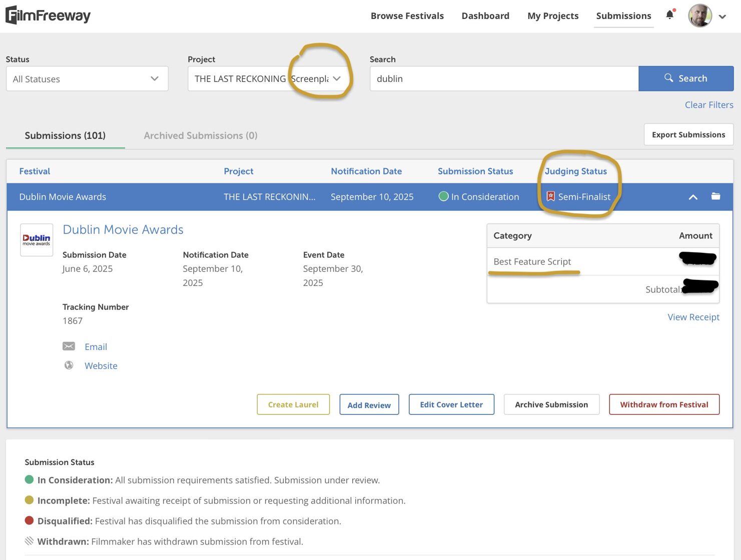Click the user profile avatar
This screenshot has width=741, height=560.
[x=699, y=16]
